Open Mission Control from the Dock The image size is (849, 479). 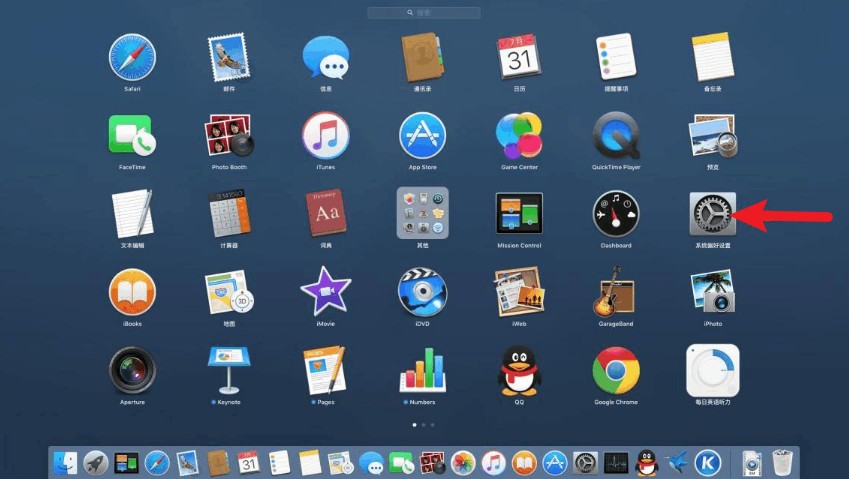click(126, 463)
